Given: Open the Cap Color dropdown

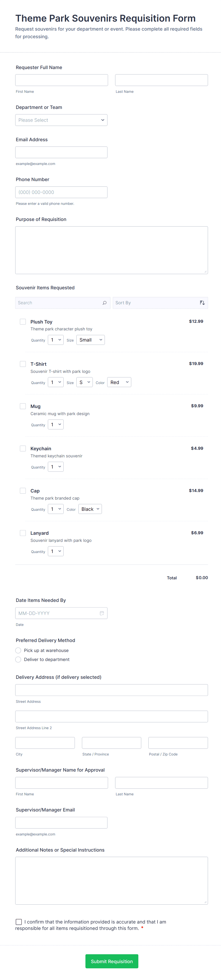Looking at the screenshot, I should pos(90,509).
